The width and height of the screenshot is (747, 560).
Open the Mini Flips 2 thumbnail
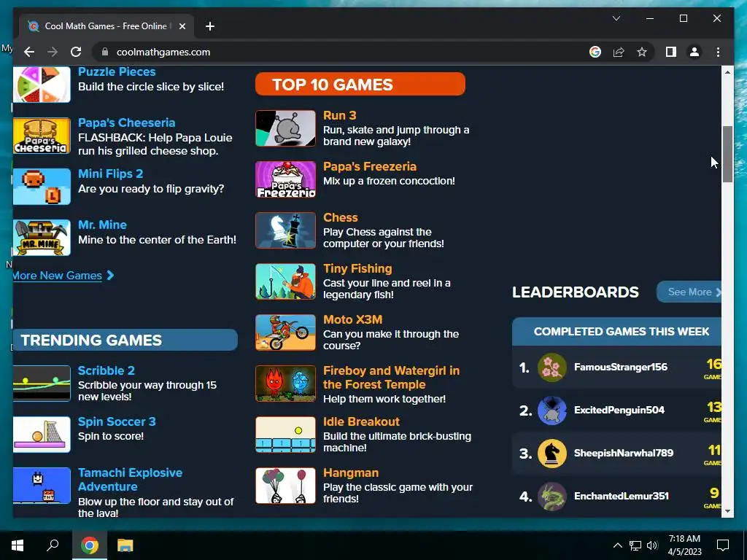[42, 187]
